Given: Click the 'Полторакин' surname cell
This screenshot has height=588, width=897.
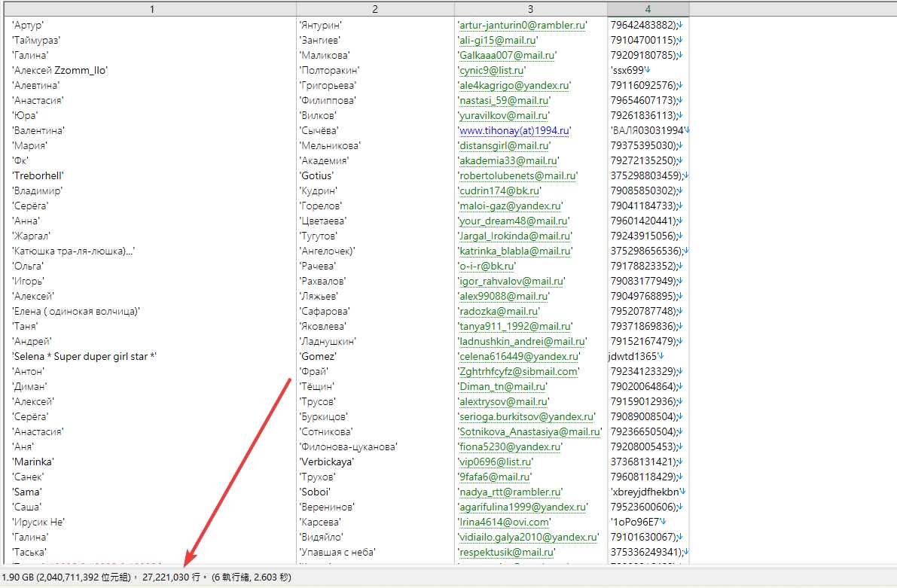Looking at the screenshot, I should click(x=330, y=70).
